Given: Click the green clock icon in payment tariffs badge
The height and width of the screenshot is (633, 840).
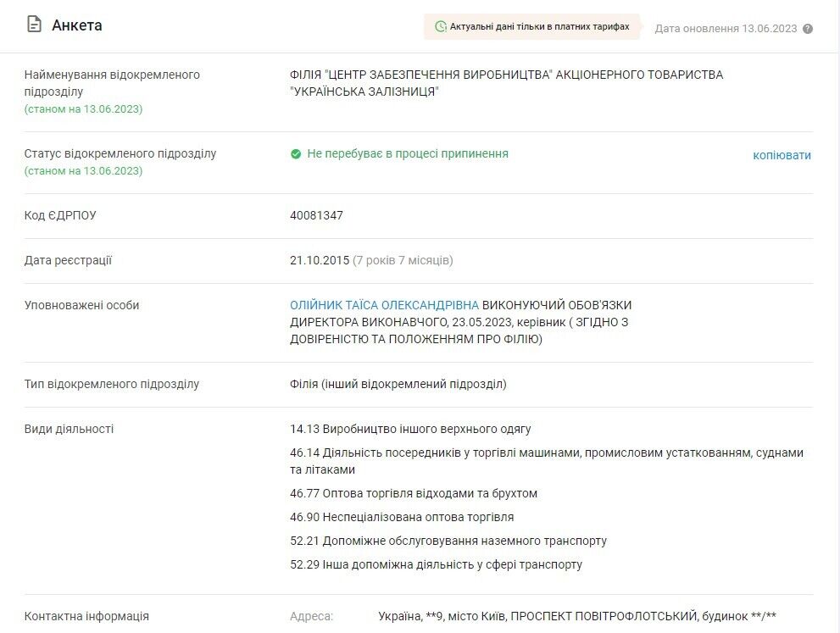Looking at the screenshot, I should (x=440, y=27).
